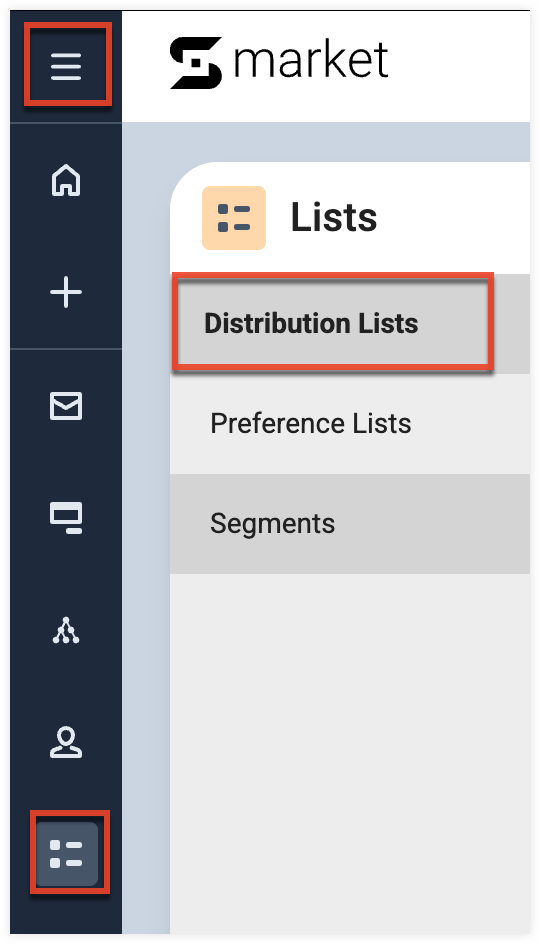The width and height of the screenshot is (540, 944).
Task: Open the hamburger navigation menu
Action: click(66, 66)
